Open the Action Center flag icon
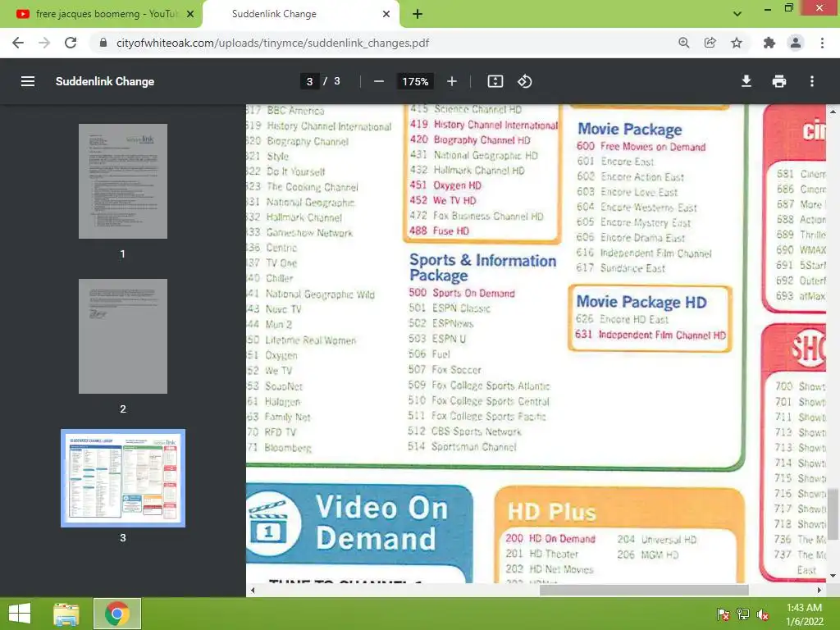Screen dimensions: 840x630 (723, 614)
